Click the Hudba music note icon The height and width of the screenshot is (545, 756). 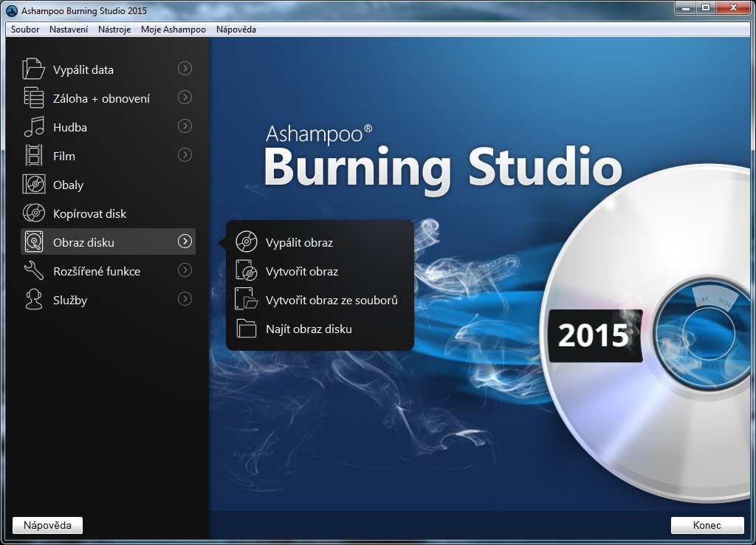(34, 127)
